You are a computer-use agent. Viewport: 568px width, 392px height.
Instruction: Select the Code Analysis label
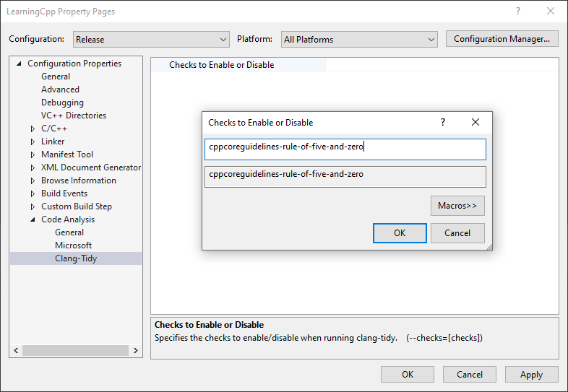(68, 219)
